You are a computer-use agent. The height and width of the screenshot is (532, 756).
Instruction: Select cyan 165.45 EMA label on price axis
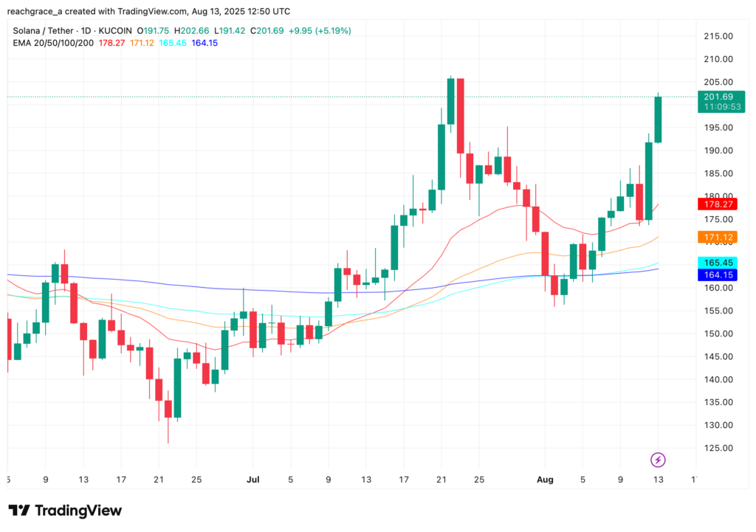[x=718, y=263]
